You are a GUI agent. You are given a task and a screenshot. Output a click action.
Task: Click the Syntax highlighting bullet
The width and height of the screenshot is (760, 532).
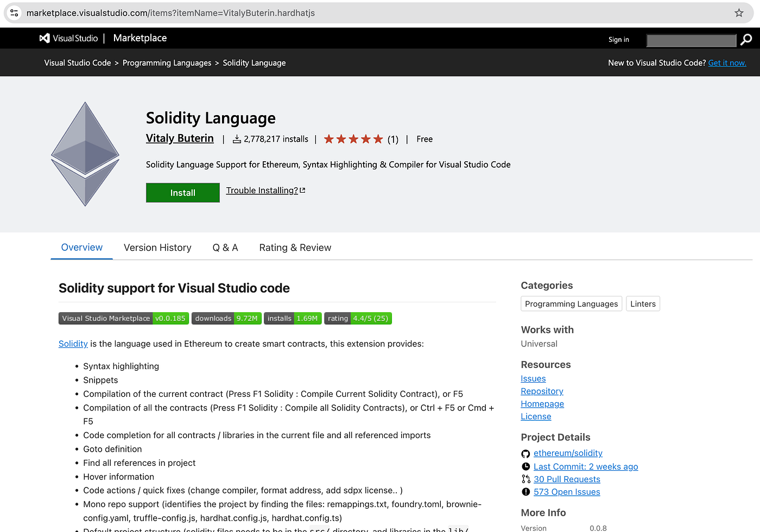pyautogui.click(x=121, y=366)
